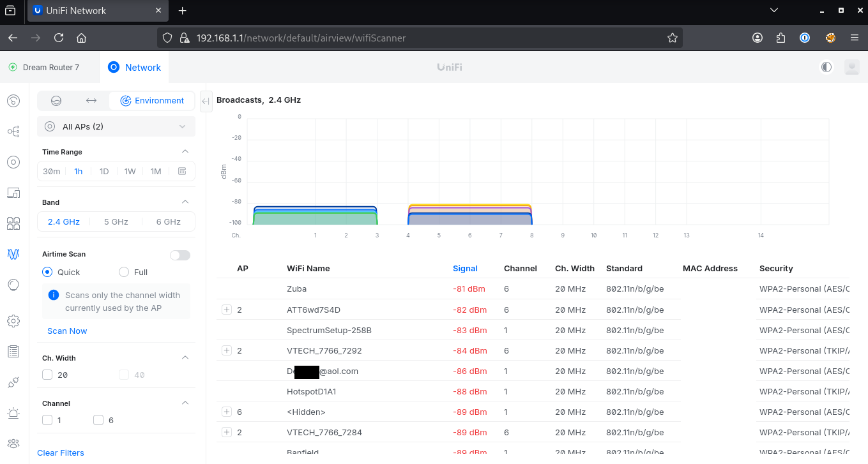Check the 20 MHz channel width checkbox
This screenshot has width=868, height=464.
click(x=47, y=375)
